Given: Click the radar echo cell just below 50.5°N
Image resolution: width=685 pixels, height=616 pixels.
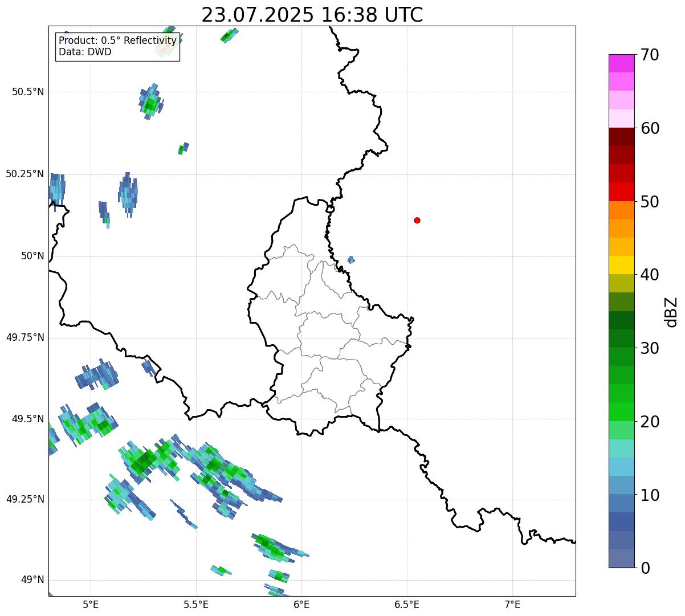Looking at the screenshot, I should [151, 101].
